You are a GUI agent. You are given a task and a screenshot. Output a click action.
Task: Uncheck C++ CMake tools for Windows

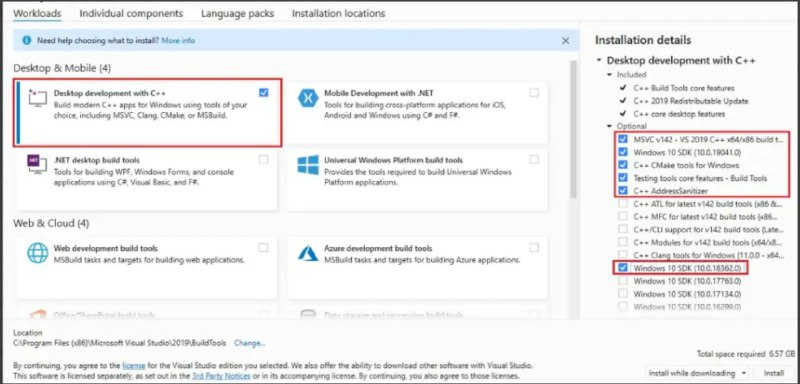pos(623,165)
